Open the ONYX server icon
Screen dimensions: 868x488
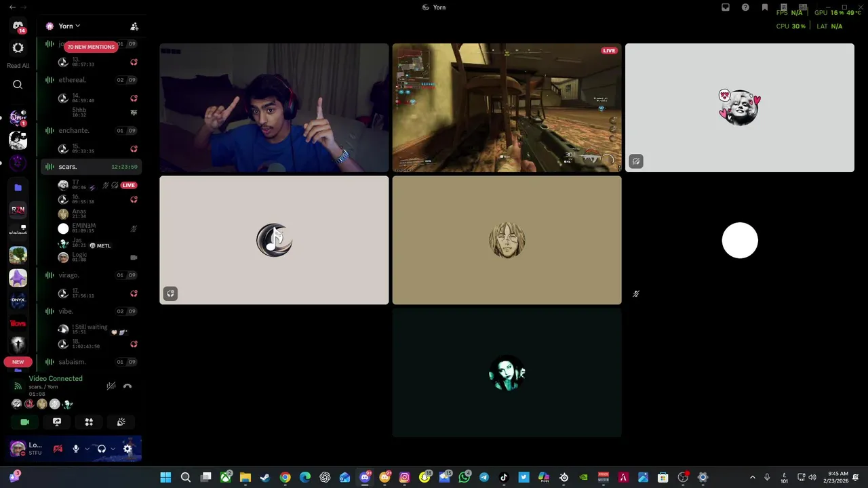point(18,300)
